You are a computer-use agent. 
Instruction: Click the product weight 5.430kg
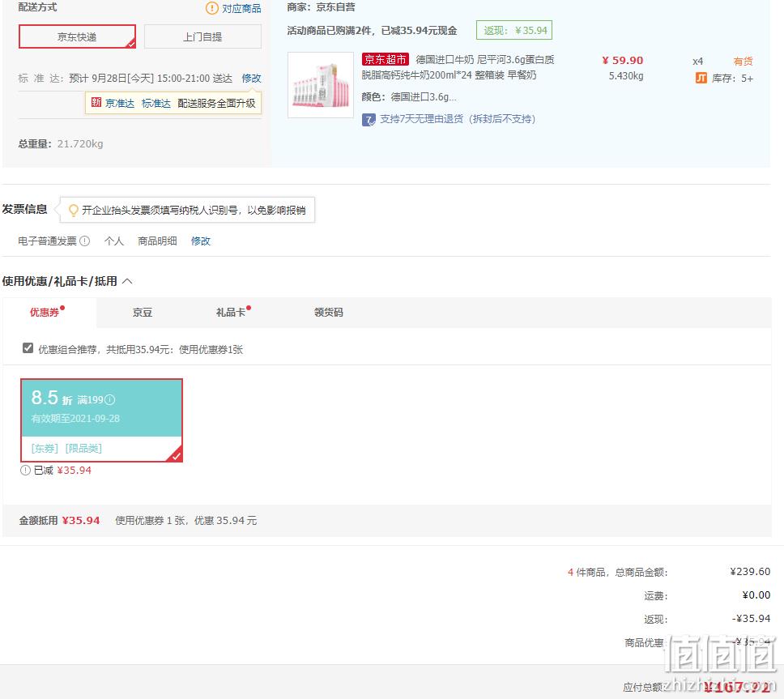point(626,76)
